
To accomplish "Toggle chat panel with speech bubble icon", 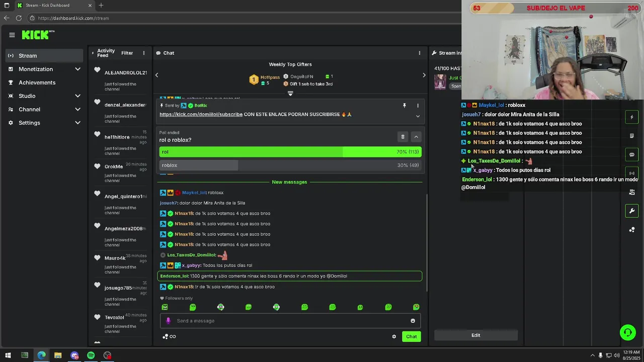I will pos(632,154).
